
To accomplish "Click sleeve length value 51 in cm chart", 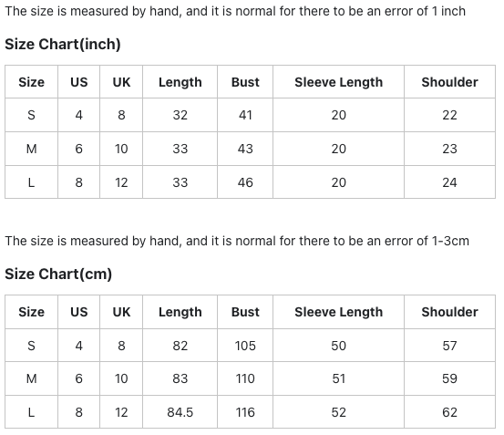I will (338, 378).
